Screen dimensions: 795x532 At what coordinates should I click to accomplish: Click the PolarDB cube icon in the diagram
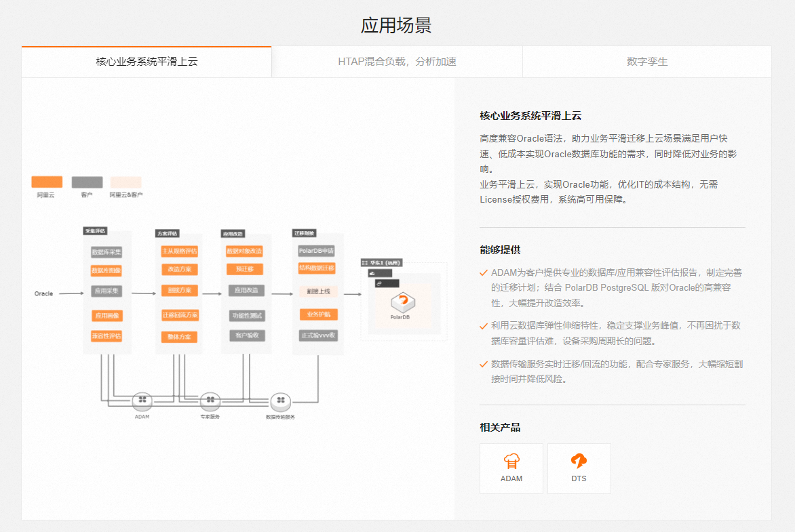click(403, 304)
